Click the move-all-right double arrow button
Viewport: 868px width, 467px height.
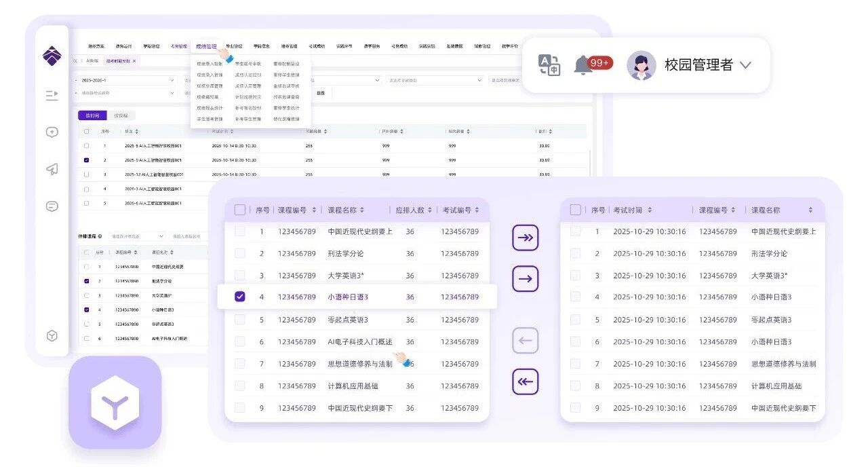(525, 238)
